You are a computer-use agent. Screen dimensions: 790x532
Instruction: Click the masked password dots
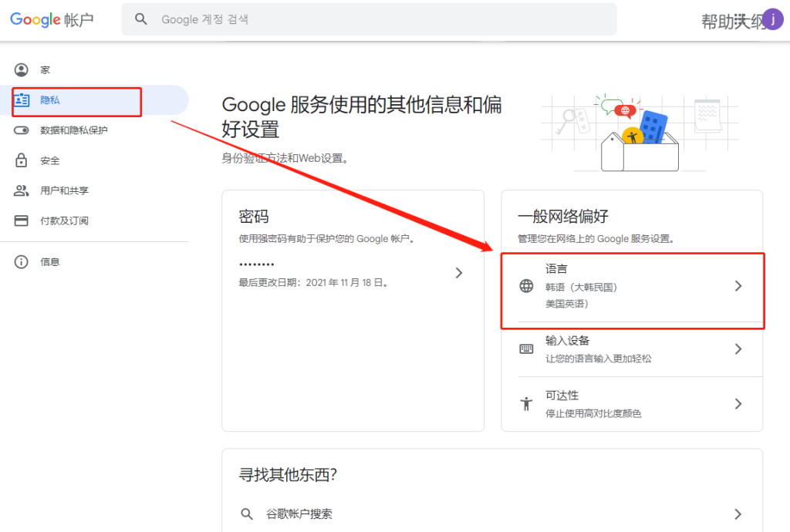coord(257,264)
